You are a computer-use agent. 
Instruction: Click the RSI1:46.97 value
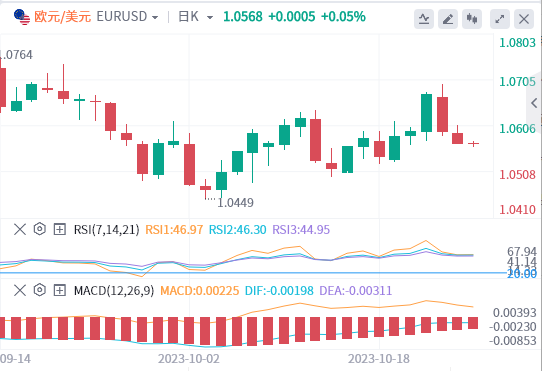(x=174, y=230)
